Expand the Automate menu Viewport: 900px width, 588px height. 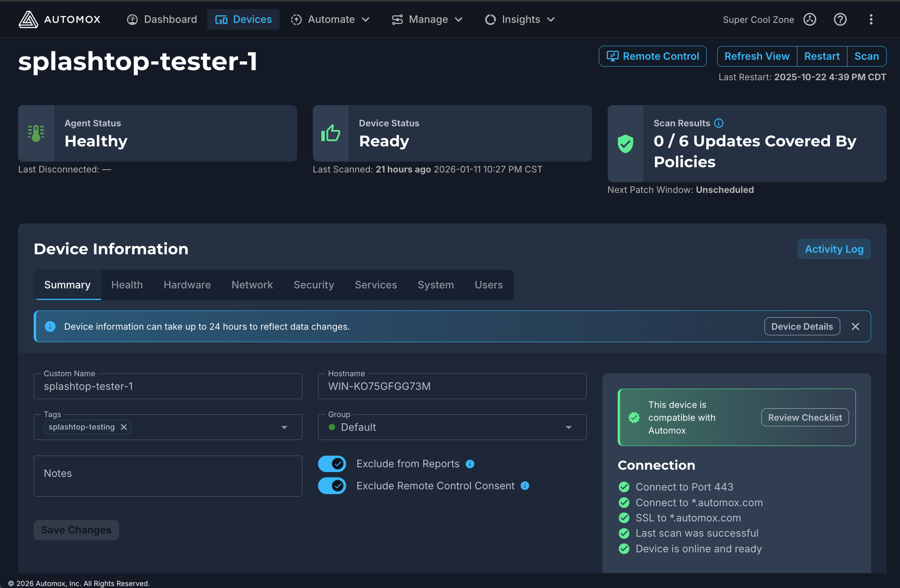[330, 19]
